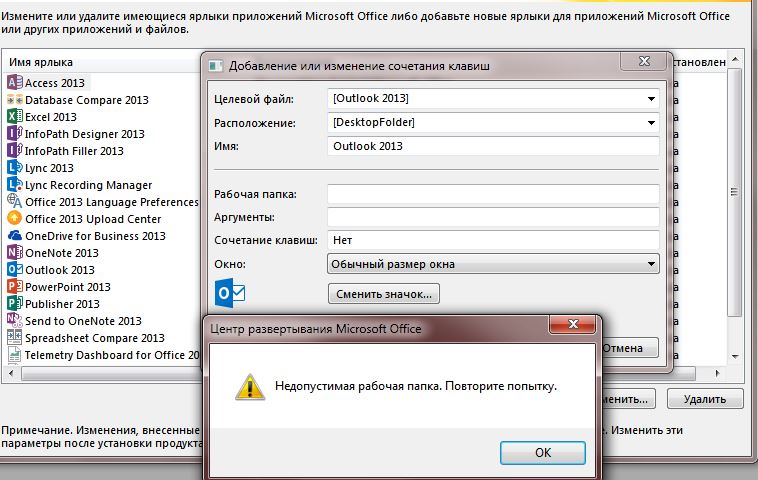Click the Arguments (Аргументы) text field
The height and width of the screenshot is (480, 758).
(493, 217)
